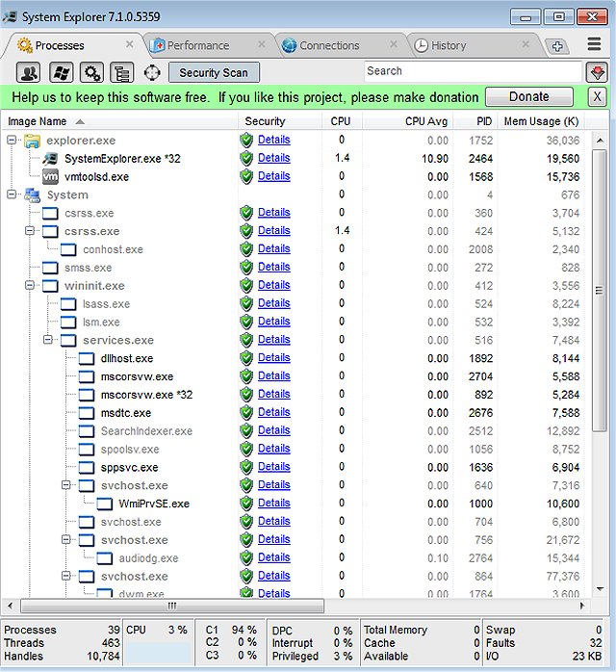Click security shield for audiodg.exe

point(246,557)
